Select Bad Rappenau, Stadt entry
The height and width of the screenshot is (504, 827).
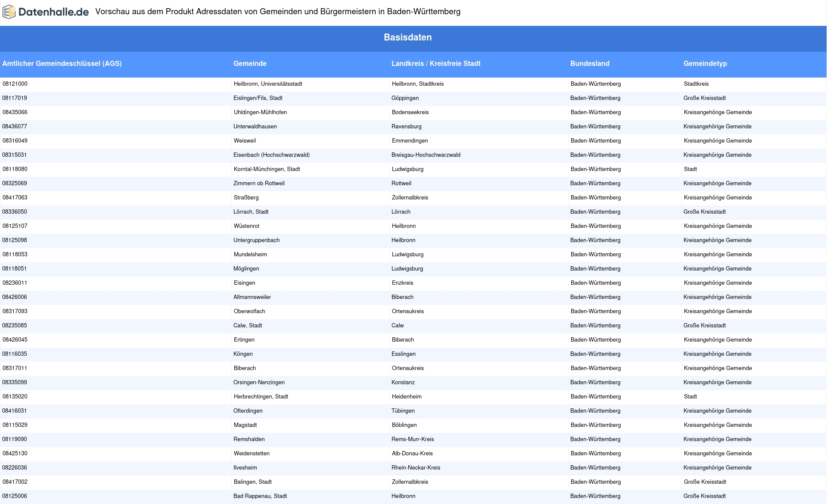tap(260, 496)
